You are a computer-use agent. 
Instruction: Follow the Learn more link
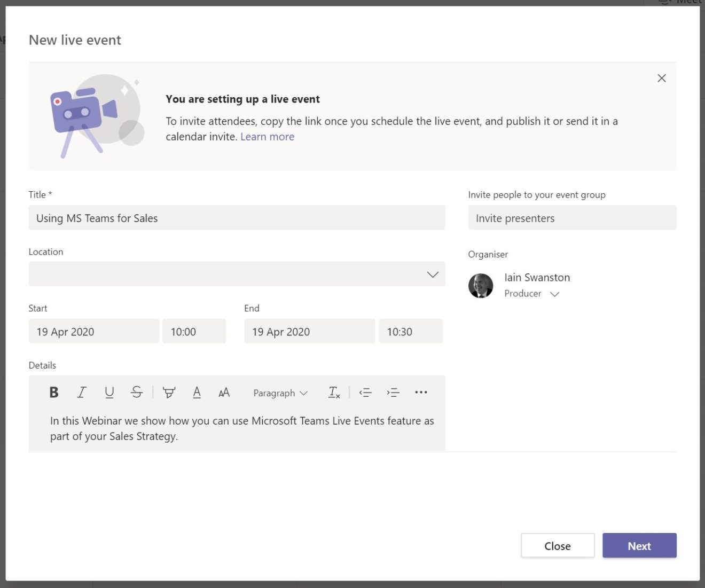click(268, 137)
